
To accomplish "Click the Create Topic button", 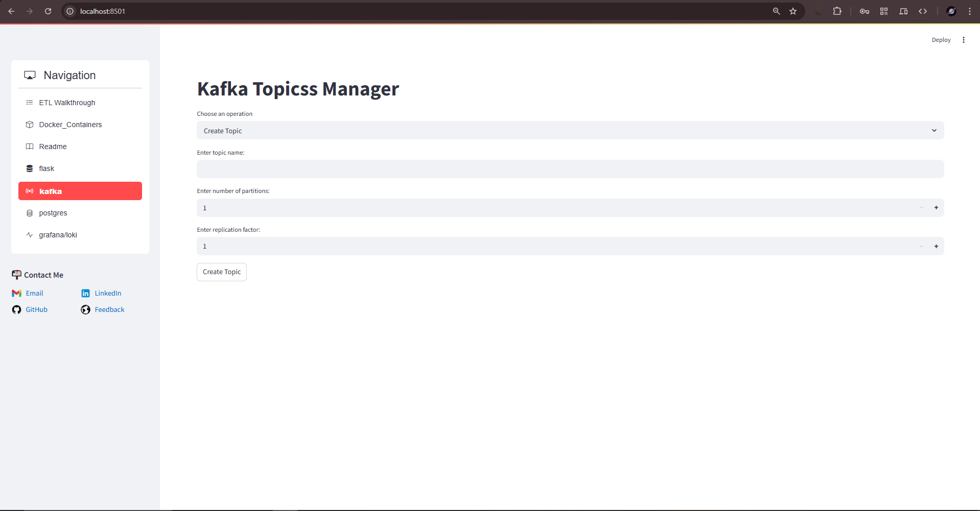I will pyautogui.click(x=221, y=272).
